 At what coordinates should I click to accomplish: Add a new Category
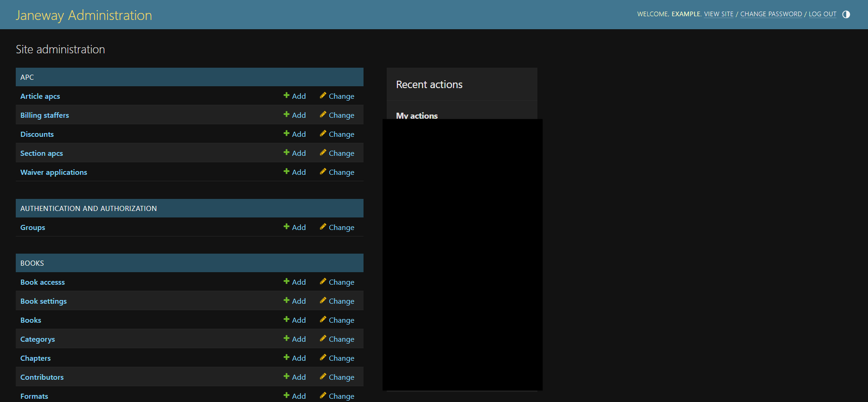(295, 339)
